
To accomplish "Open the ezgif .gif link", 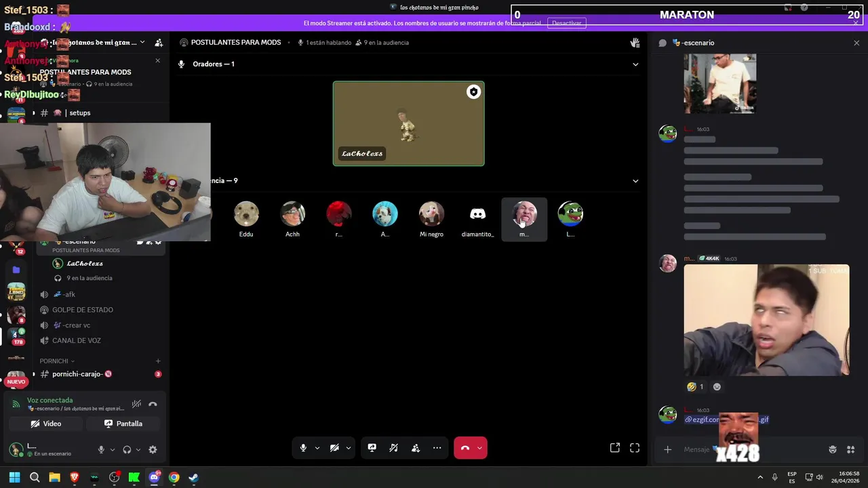I will pyautogui.click(x=726, y=420).
